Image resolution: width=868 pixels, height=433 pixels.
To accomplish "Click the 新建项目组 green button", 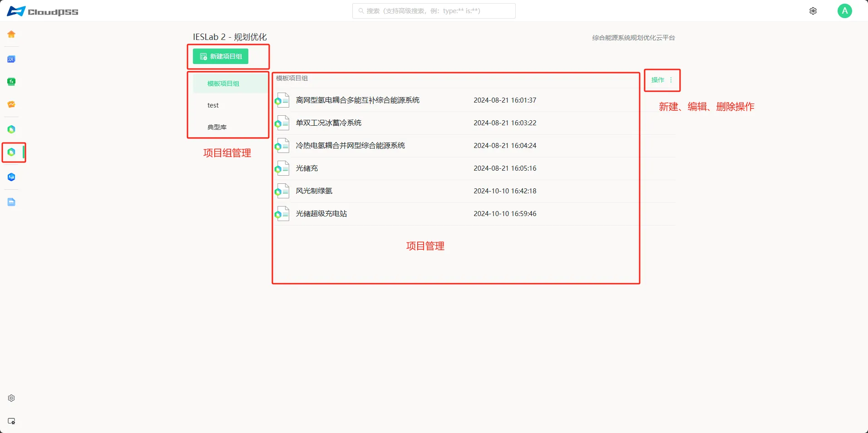I will [x=222, y=56].
